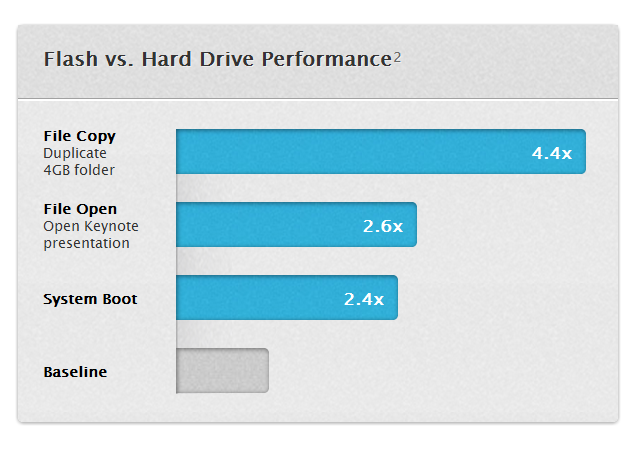This screenshot has width=636, height=451.
Task: Click the bold "File Copy" label
Action: coord(80,136)
